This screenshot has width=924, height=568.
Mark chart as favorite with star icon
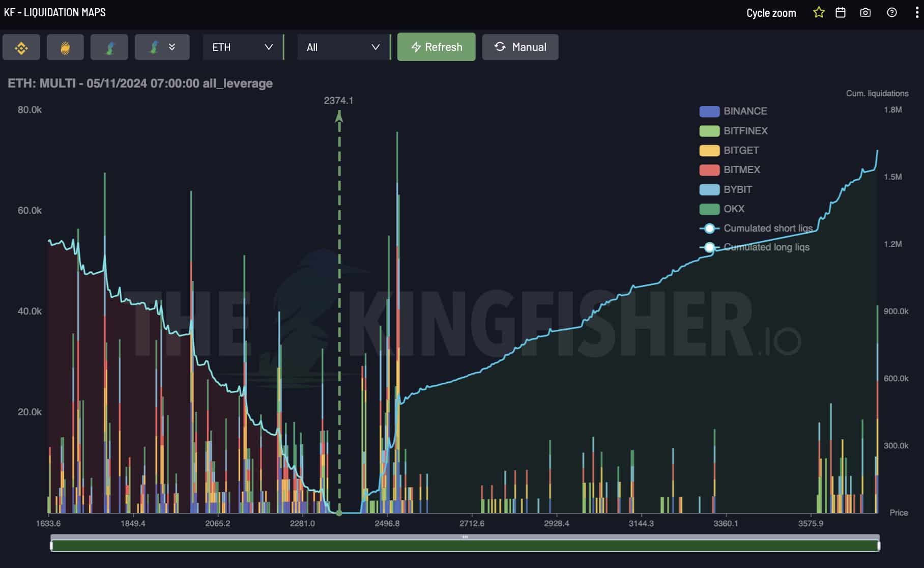click(819, 13)
